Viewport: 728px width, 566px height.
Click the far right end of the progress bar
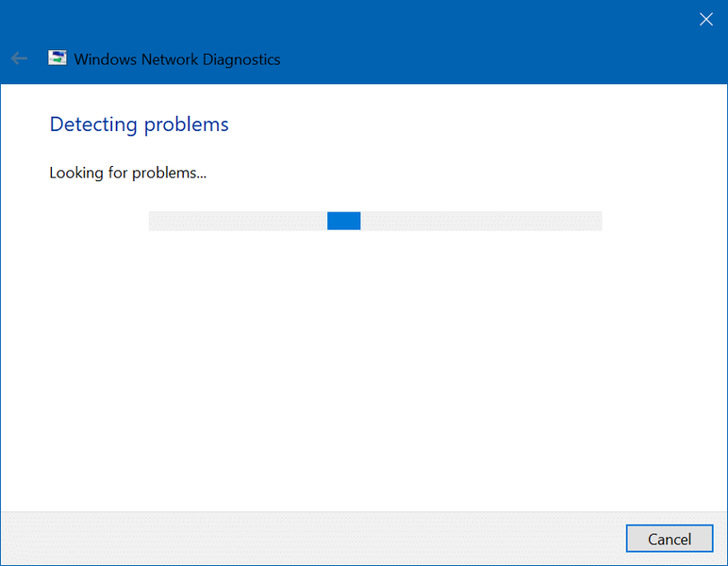(x=597, y=221)
